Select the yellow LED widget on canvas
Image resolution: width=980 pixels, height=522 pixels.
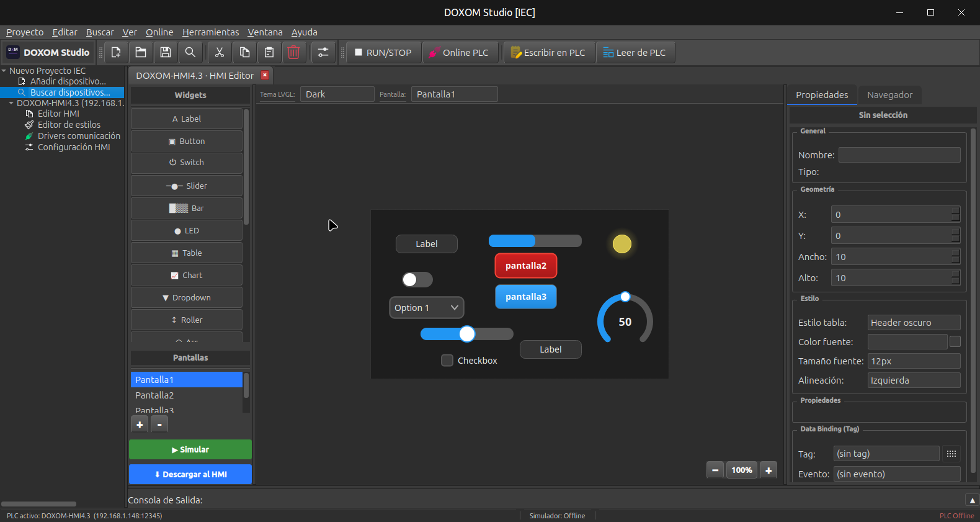click(621, 244)
